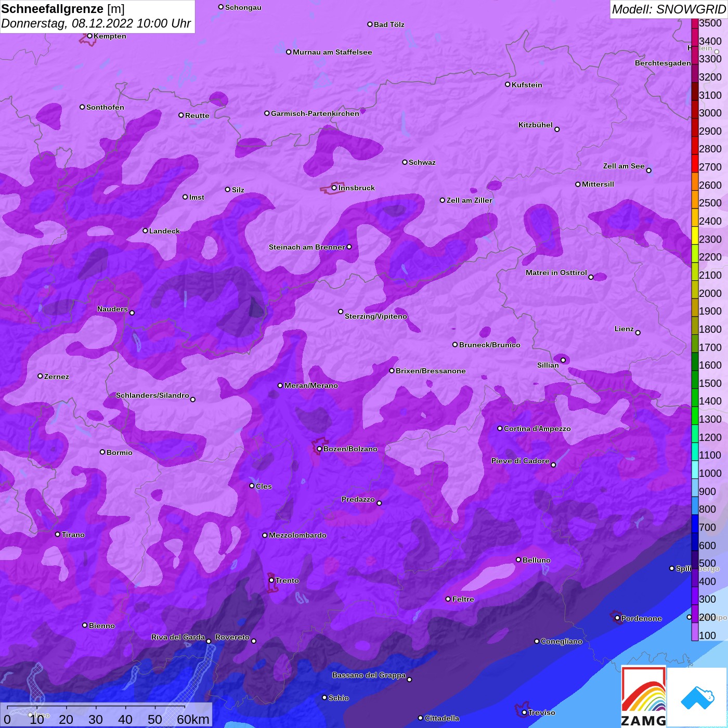Click the Kempten city marker
Viewport: 728px width, 728px height.
[89, 36]
